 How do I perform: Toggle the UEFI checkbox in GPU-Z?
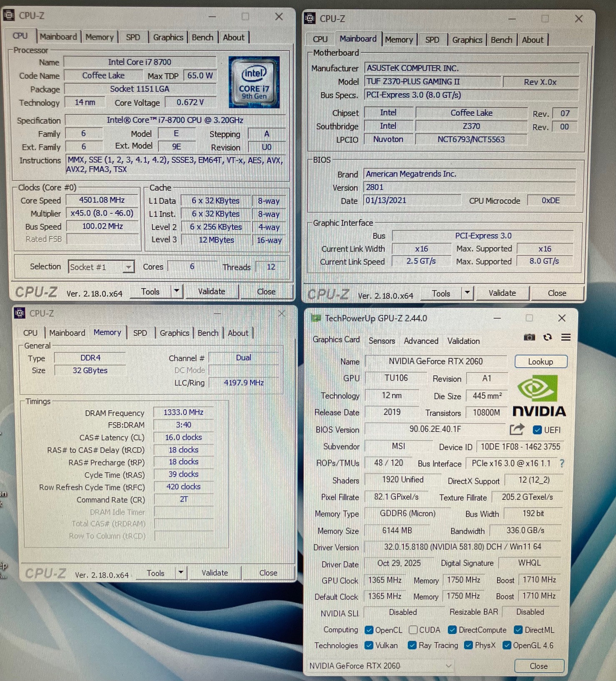[537, 430]
